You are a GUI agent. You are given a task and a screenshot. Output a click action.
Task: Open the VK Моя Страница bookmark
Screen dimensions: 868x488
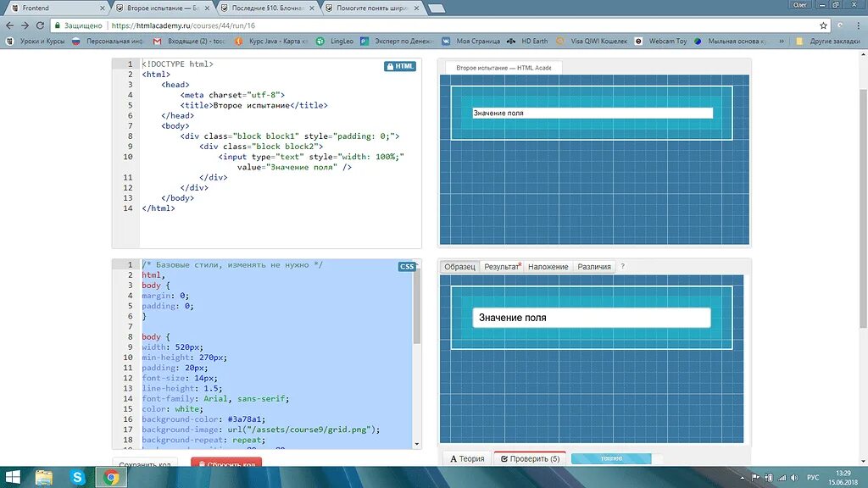(x=471, y=41)
